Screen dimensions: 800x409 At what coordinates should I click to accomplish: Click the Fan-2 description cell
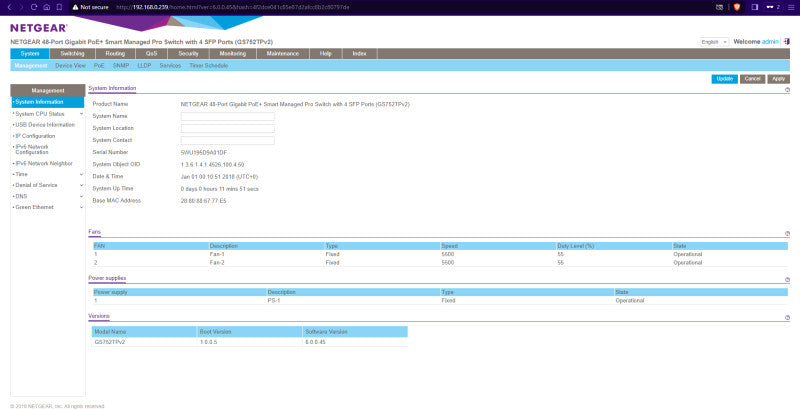(217, 263)
